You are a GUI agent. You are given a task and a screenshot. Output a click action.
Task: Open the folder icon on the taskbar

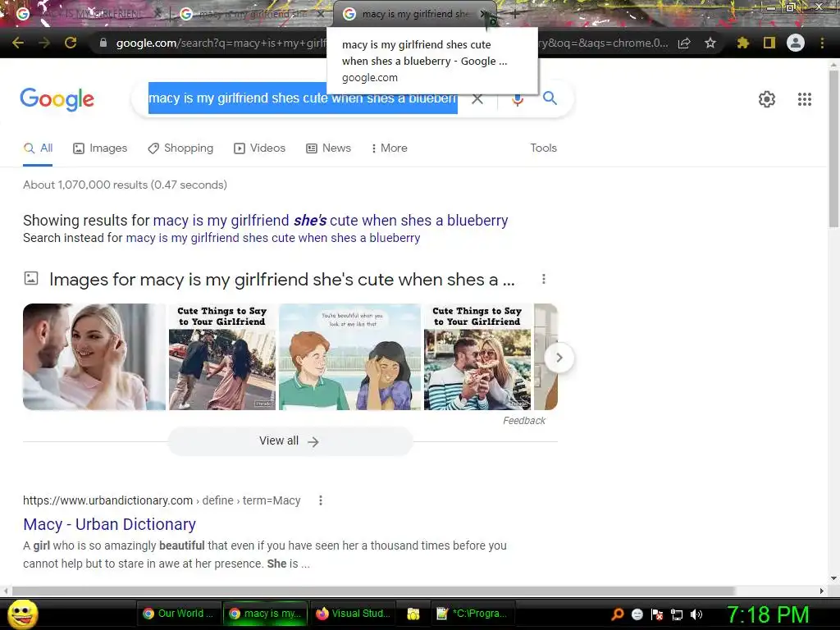pyautogui.click(x=413, y=614)
